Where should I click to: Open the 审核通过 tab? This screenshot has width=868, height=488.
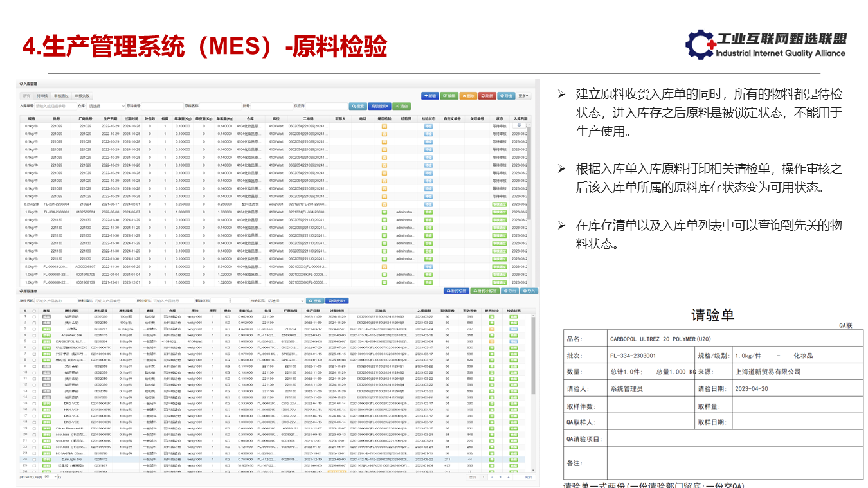coord(62,95)
